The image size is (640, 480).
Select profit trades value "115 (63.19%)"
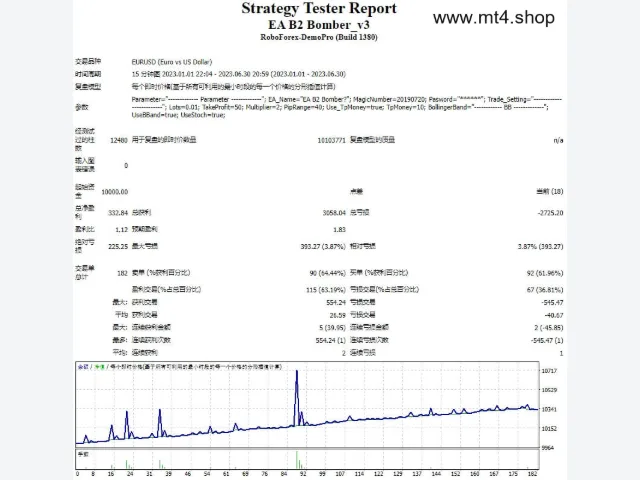pyautogui.click(x=326, y=290)
